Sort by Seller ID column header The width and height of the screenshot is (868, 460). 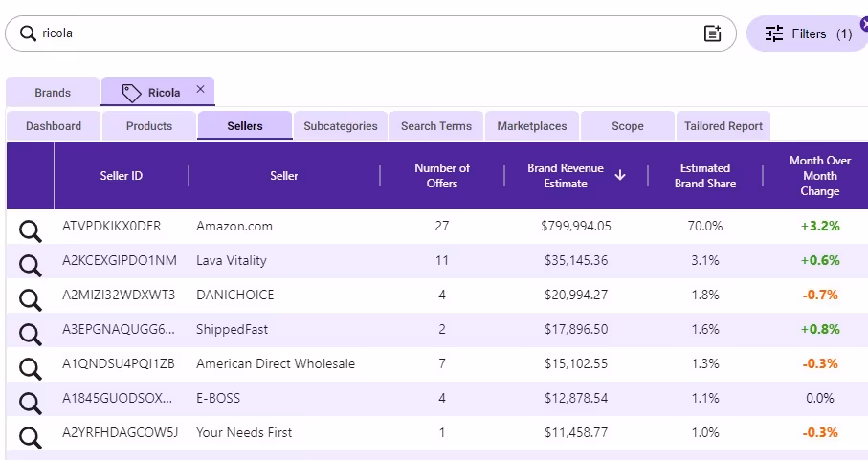tap(122, 176)
